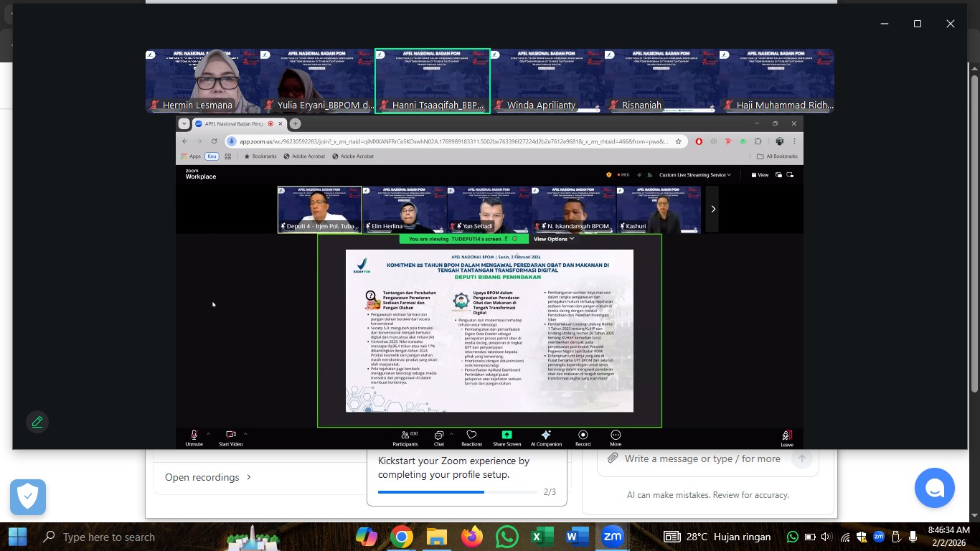
Task: Bookmark the page with the star icon
Action: coord(678,141)
